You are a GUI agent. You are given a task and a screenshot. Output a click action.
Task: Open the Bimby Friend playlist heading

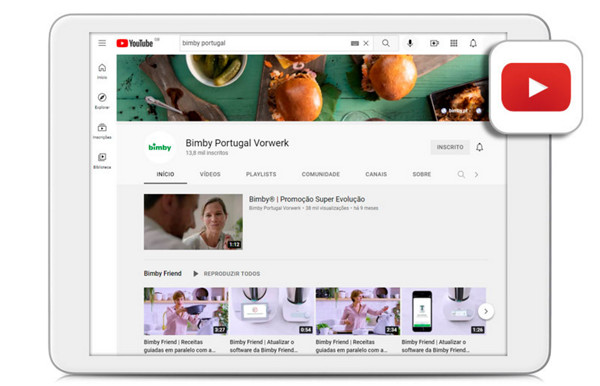(x=163, y=273)
